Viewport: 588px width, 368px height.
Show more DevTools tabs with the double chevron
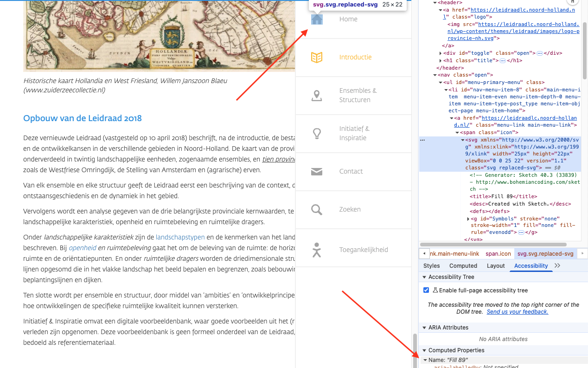pyautogui.click(x=557, y=265)
